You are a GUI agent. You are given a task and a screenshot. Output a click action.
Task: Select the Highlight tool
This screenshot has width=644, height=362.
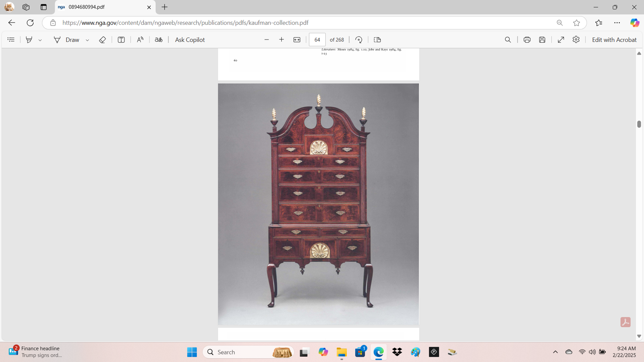pyautogui.click(x=29, y=40)
